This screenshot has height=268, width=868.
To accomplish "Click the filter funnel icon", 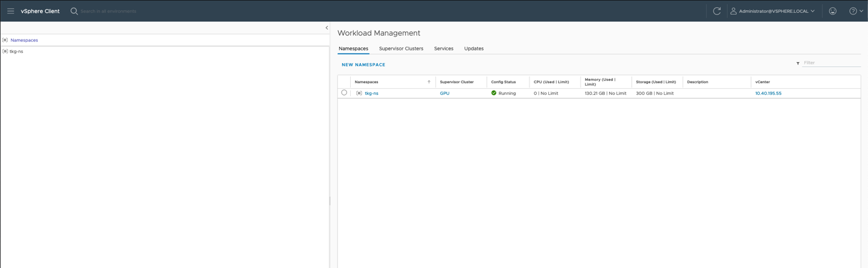I will (x=797, y=63).
